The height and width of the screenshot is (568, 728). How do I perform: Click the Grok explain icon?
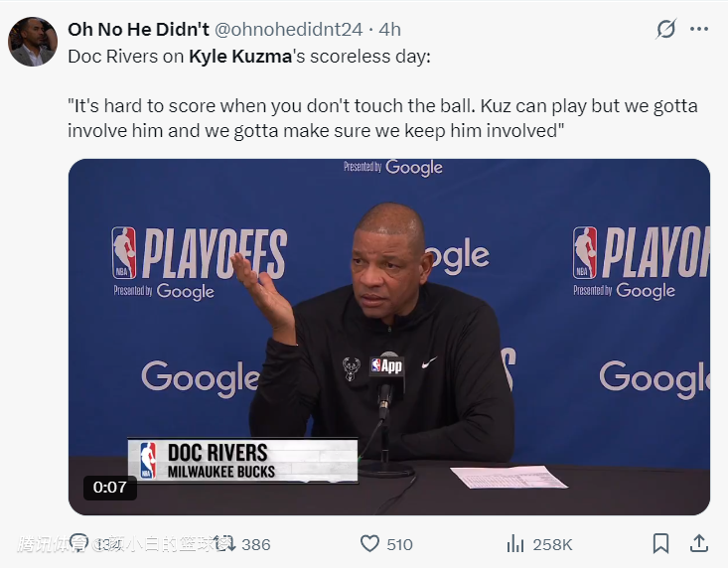pyautogui.click(x=666, y=29)
